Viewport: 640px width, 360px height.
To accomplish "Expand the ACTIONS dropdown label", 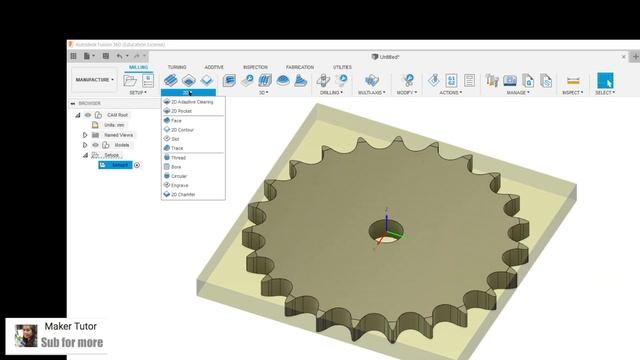I will [x=451, y=93].
